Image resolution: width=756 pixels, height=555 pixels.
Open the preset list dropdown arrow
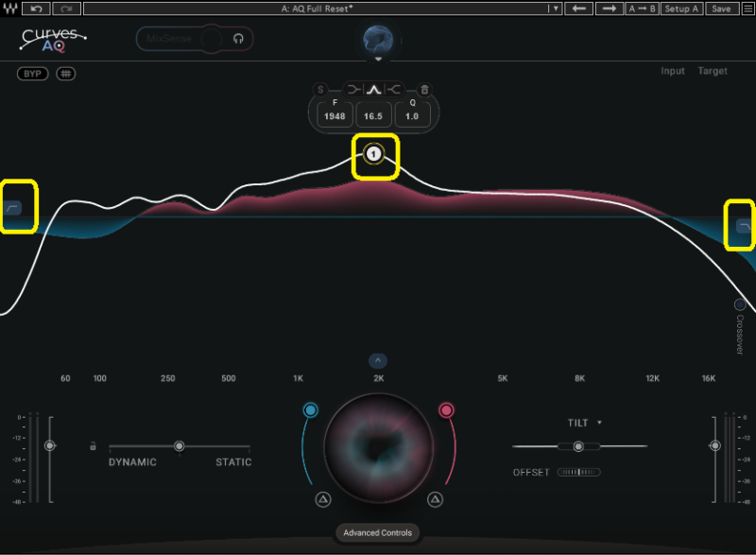click(555, 9)
